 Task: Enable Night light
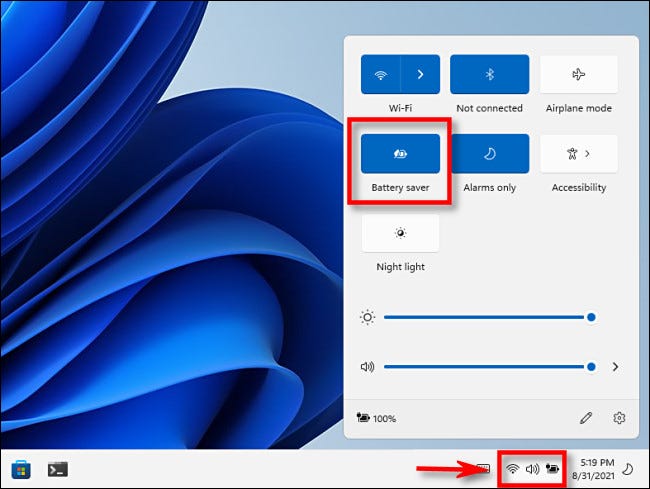tap(400, 233)
